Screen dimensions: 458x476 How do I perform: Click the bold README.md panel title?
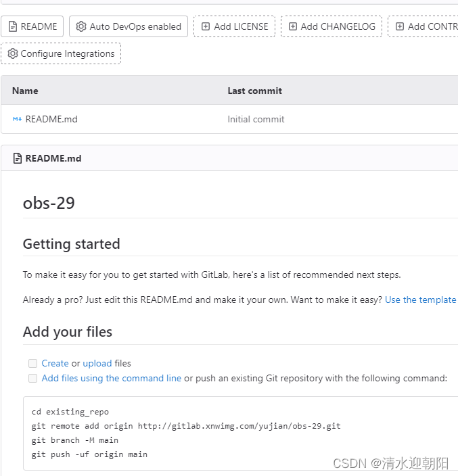[53, 158]
